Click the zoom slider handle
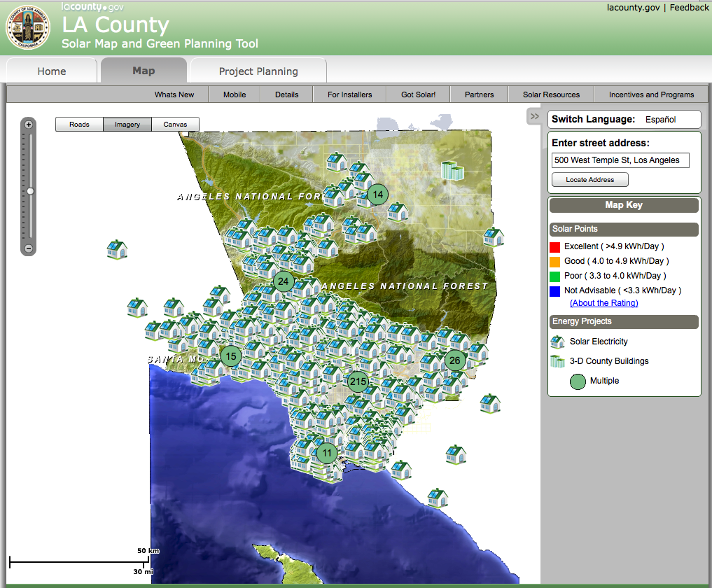 (x=30, y=191)
